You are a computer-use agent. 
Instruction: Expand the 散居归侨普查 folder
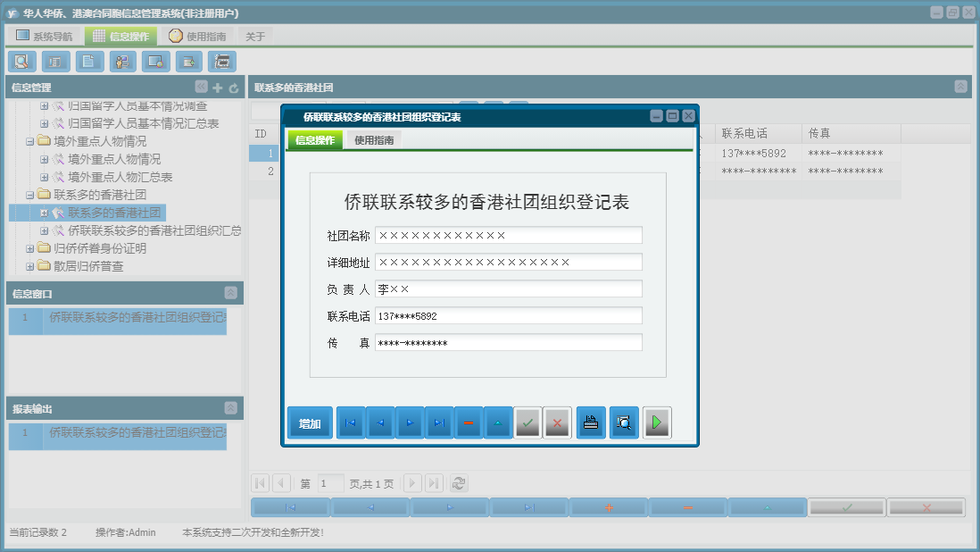(29, 266)
